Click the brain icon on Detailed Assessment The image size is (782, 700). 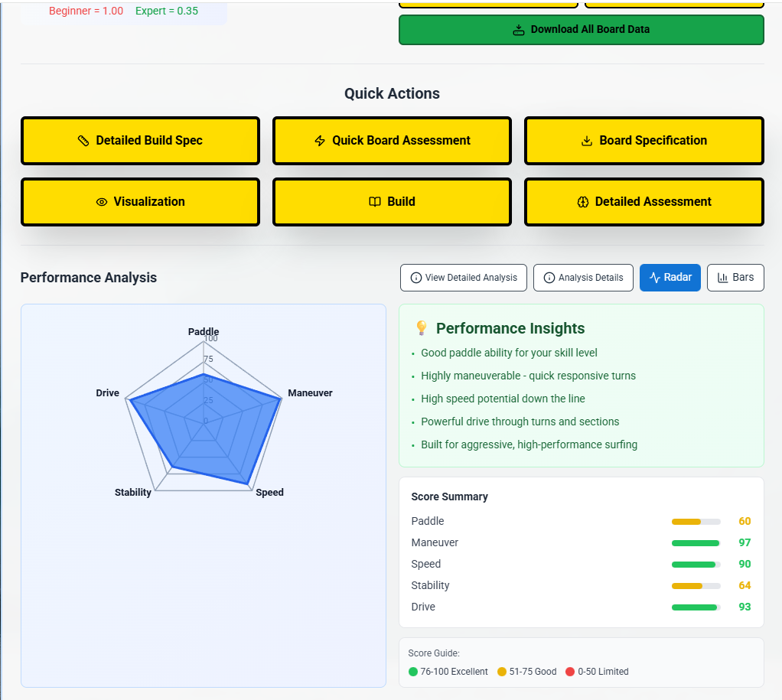pyautogui.click(x=582, y=202)
